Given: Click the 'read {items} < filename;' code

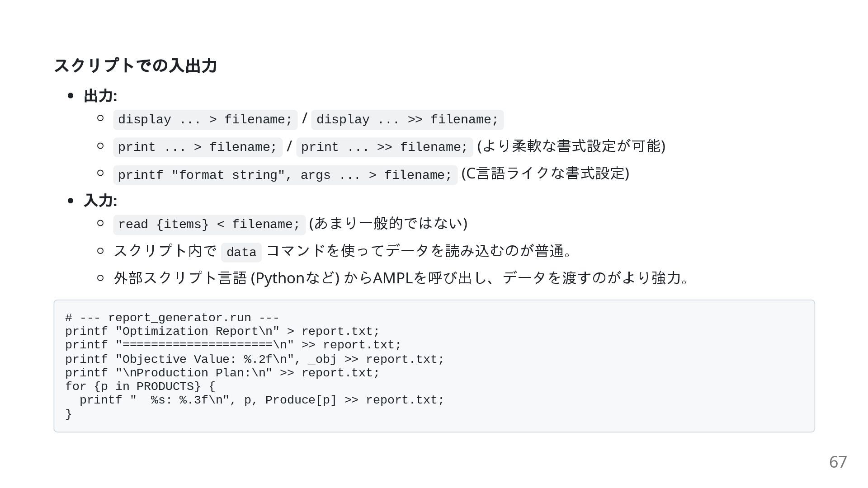Looking at the screenshot, I should tap(209, 225).
